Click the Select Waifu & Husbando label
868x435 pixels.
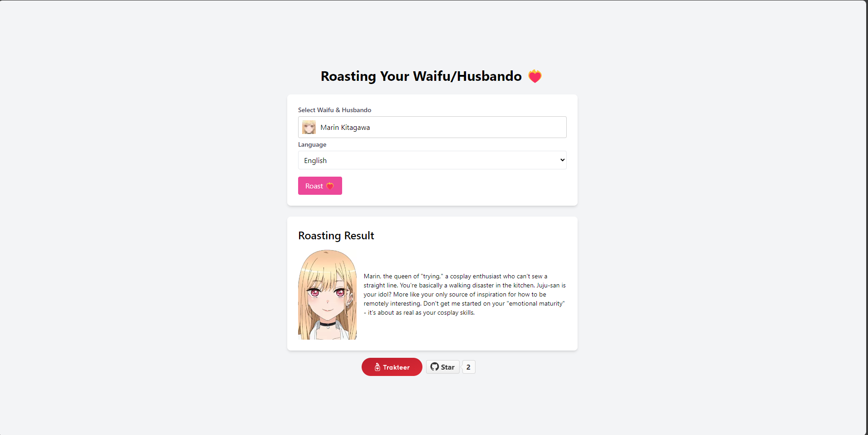(x=334, y=110)
